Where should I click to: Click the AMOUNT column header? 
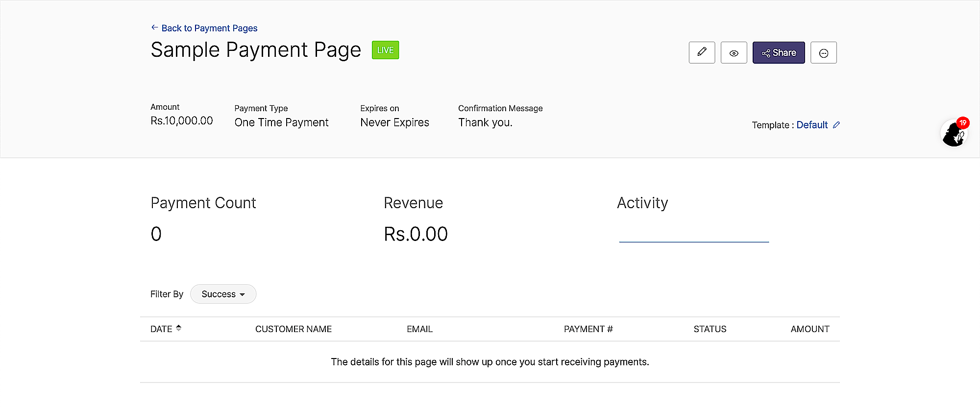(809, 329)
